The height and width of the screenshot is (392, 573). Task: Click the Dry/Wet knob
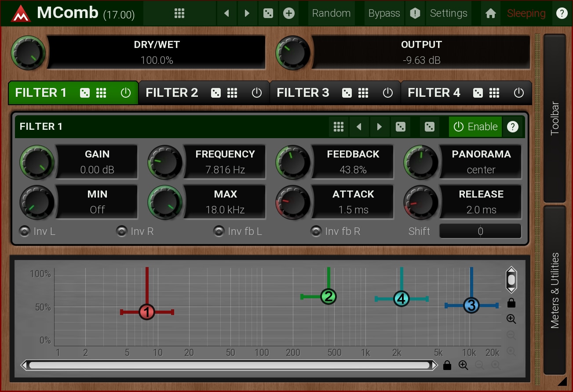coord(29,53)
